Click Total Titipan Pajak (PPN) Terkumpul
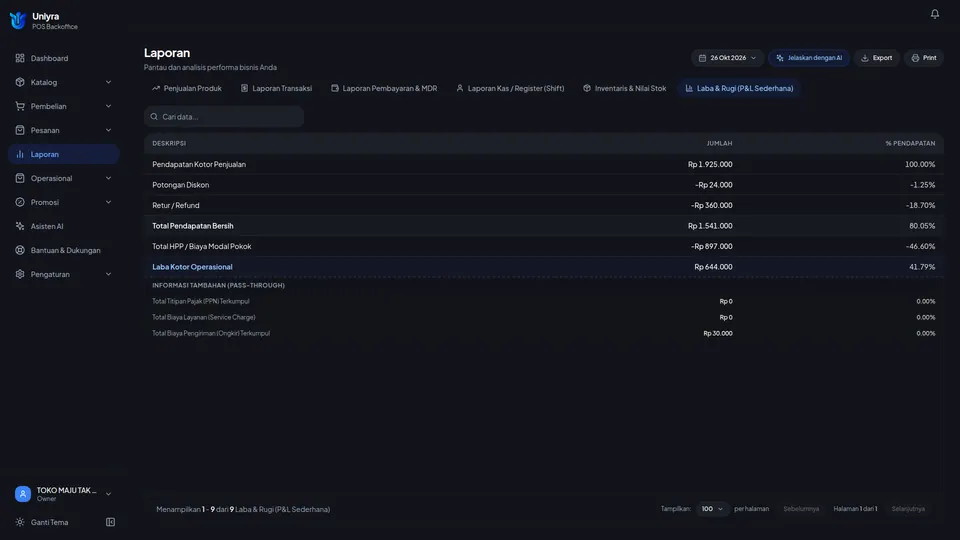 pyautogui.click(x=201, y=301)
